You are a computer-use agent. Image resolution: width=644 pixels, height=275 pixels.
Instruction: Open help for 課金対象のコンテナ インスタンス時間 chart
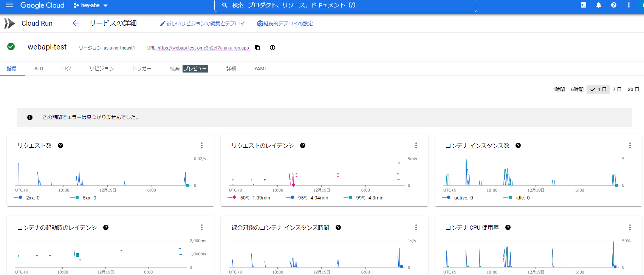click(x=338, y=227)
